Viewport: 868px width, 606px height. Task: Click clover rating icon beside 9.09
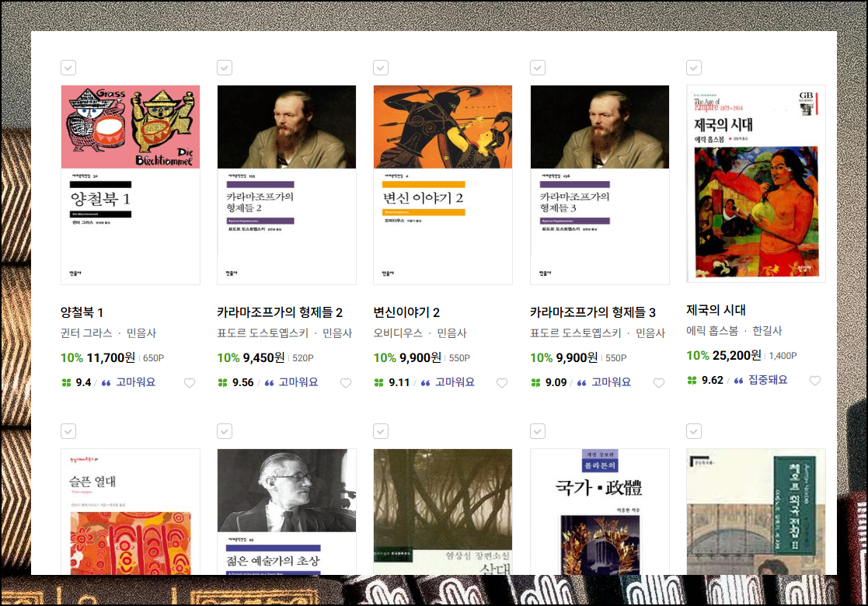[536, 382]
